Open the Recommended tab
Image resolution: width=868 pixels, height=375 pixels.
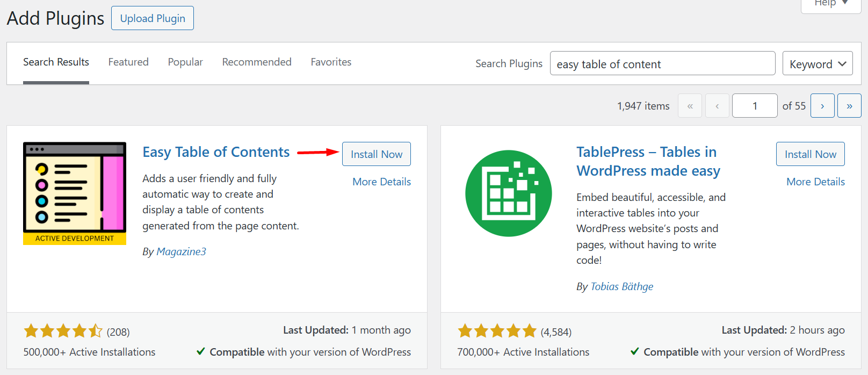click(x=257, y=62)
